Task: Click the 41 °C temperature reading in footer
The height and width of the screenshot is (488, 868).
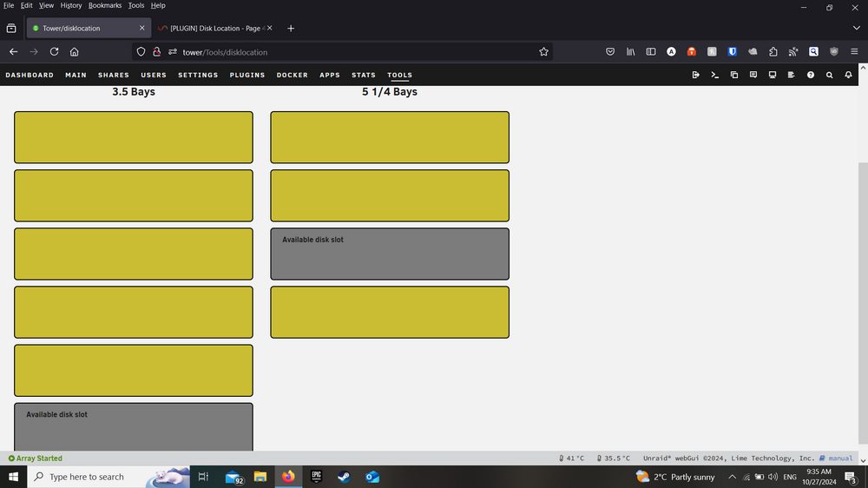Action: tap(571, 458)
